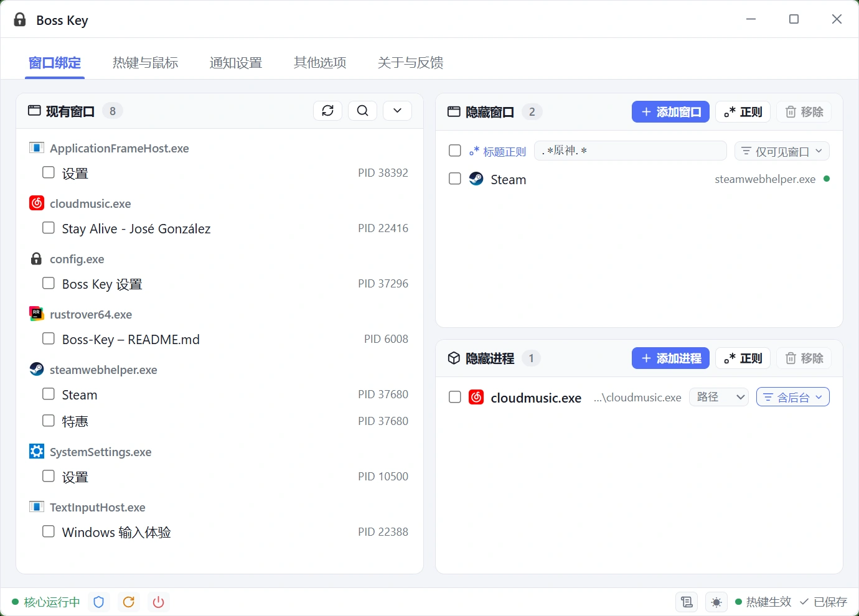This screenshot has width=859, height=616.
Task: Click the hidden processes cube icon
Action: [x=454, y=358]
